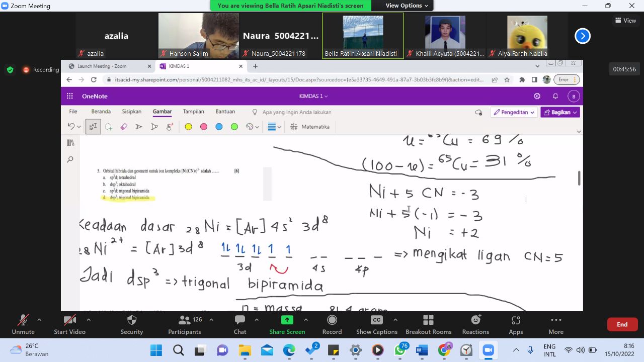Image resolution: width=644 pixels, height=362 pixels.
Task: Click the red End meeting button
Action: coord(622,324)
